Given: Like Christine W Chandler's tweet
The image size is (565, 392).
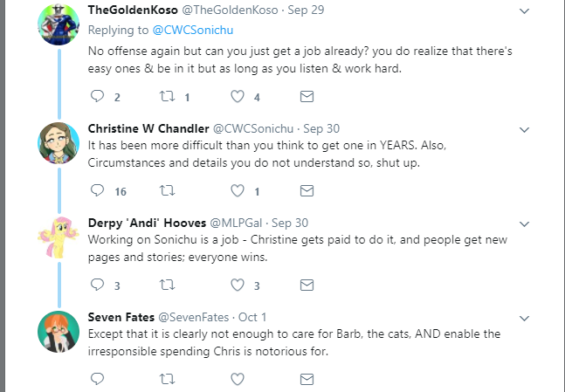Looking at the screenshot, I should [x=238, y=190].
